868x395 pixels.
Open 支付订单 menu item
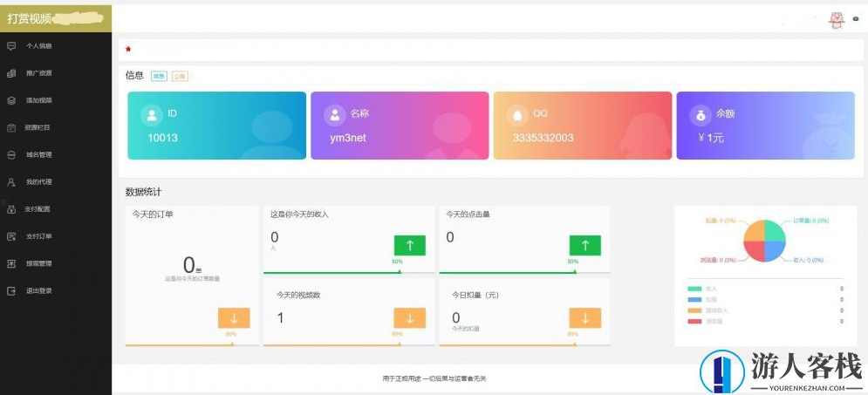click(x=56, y=237)
